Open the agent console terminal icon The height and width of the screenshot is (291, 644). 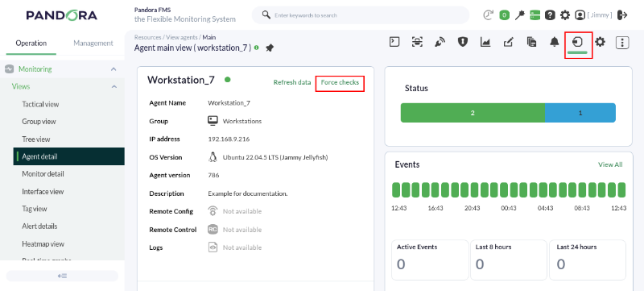pyautogui.click(x=394, y=42)
